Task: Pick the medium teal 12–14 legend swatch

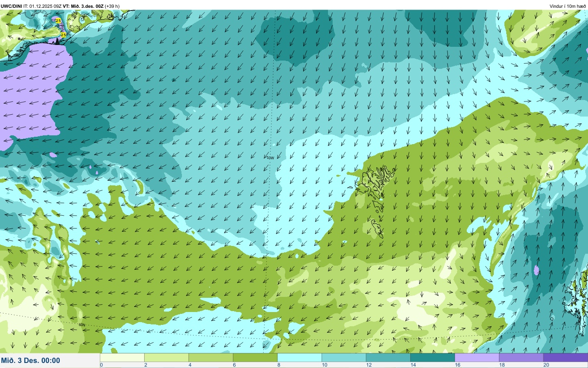Action: click(x=388, y=357)
